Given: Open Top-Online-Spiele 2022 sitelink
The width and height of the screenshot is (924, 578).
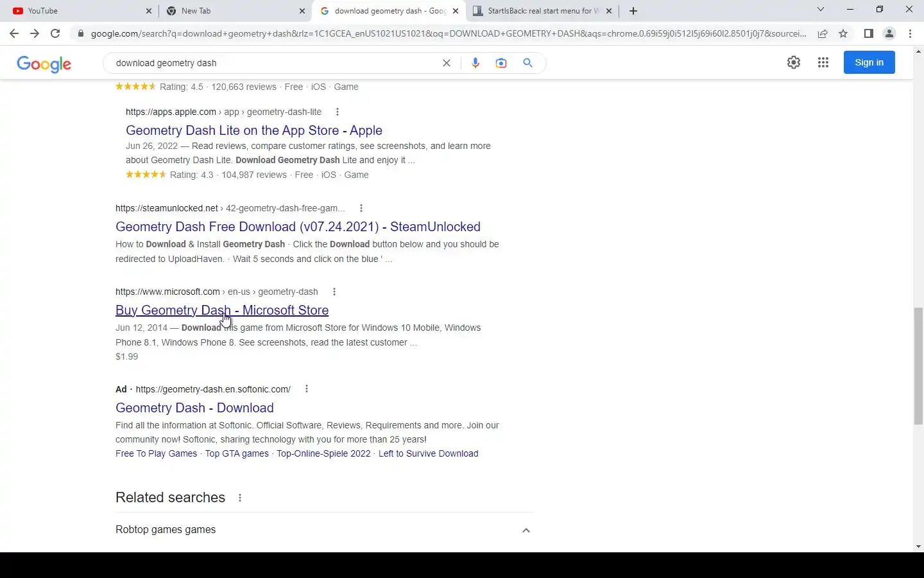Looking at the screenshot, I should [x=323, y=453].
